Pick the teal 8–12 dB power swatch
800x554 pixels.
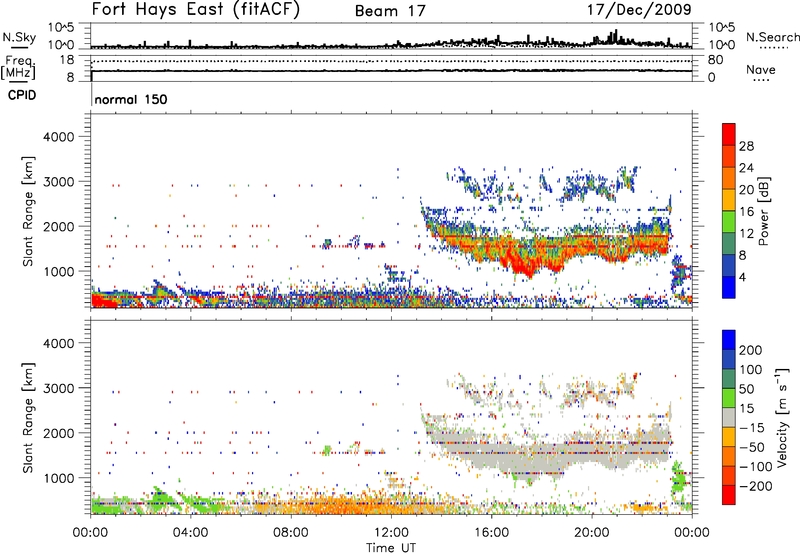point(729,244)
